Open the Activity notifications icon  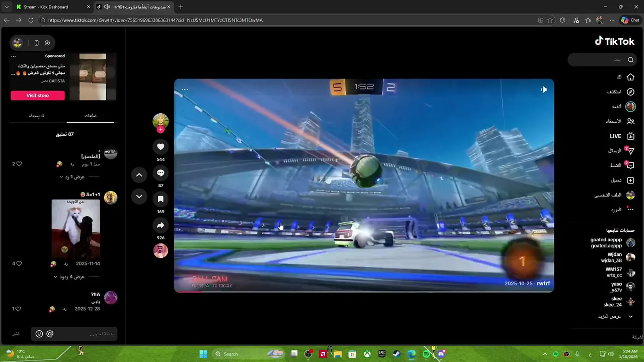coord(630,165)
